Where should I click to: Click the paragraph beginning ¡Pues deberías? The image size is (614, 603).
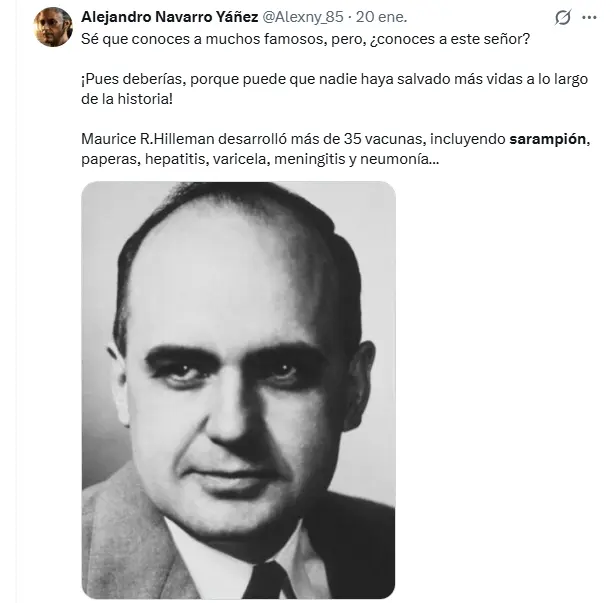click(334, 89)
